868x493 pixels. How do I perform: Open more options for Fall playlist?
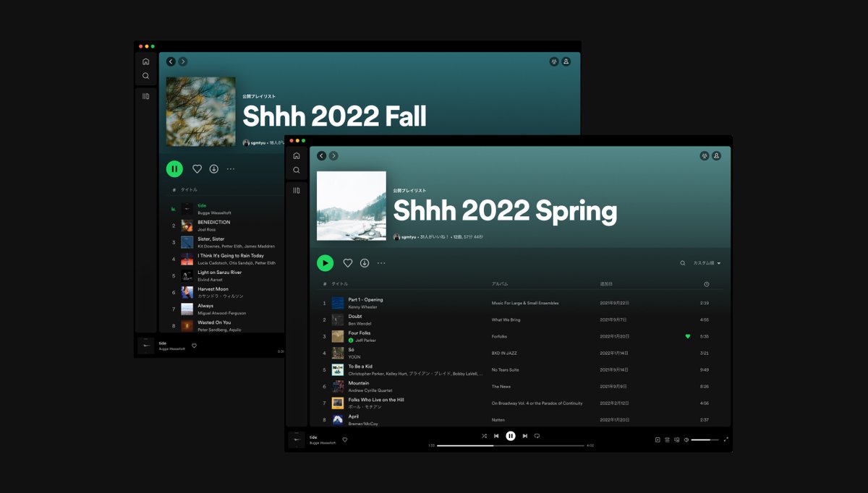point(231,168)
